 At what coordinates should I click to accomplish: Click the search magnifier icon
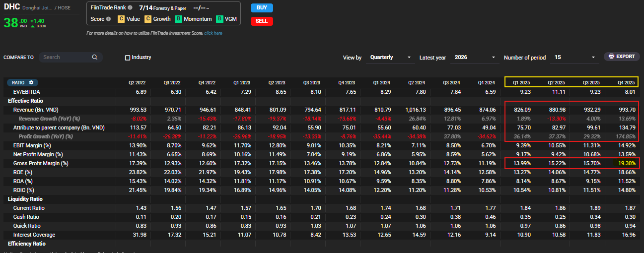(95, 57)
